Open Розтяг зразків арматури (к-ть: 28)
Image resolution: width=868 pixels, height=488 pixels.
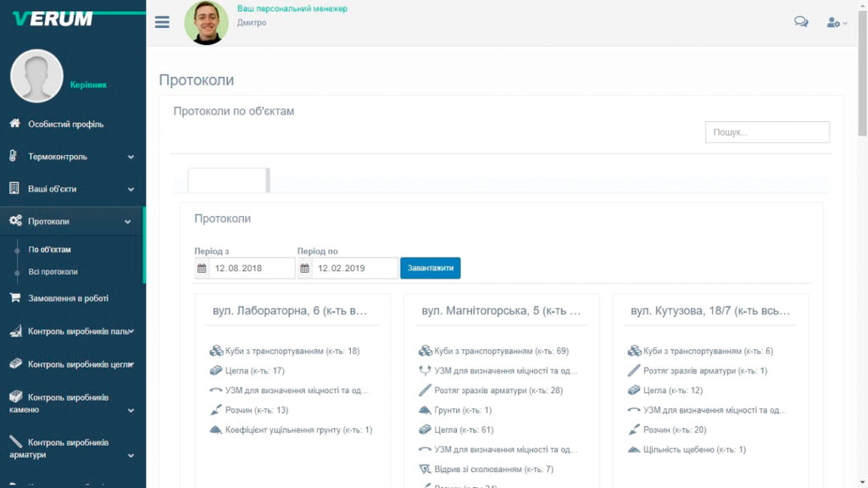(498, 391)
